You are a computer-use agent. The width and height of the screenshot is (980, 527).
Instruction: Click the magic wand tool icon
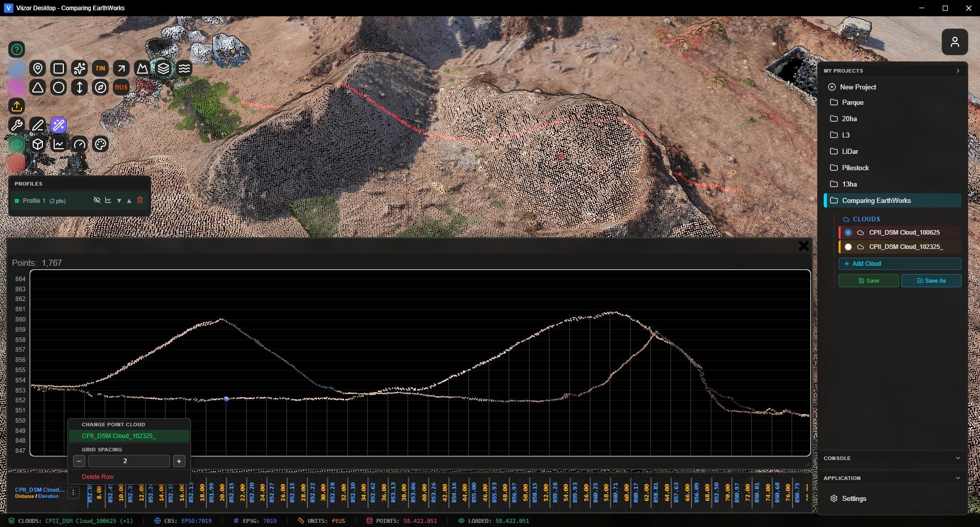pos(59,125)
